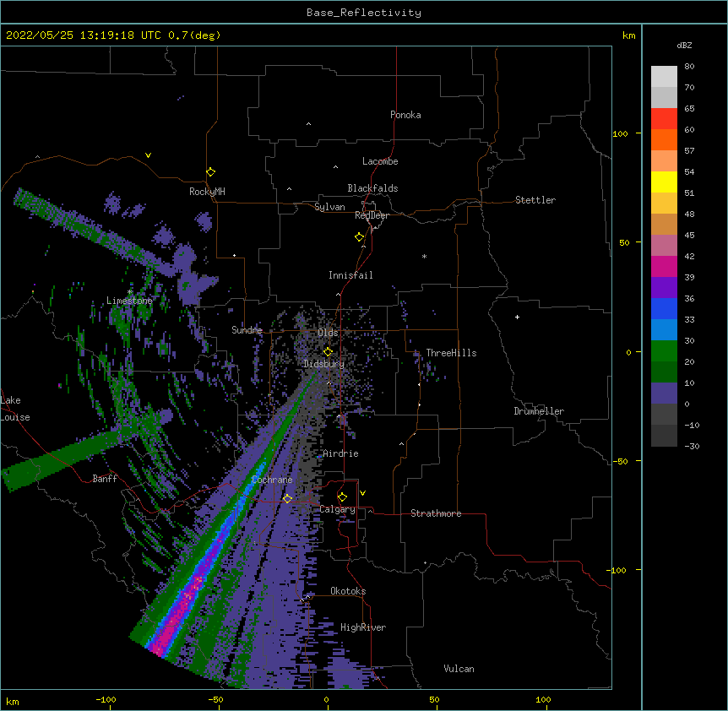Screen dimensions: 728x711
Task: Pick the orange 60 dBZ legend swatch
Action: pyautogui.click(x=664, y=139)
